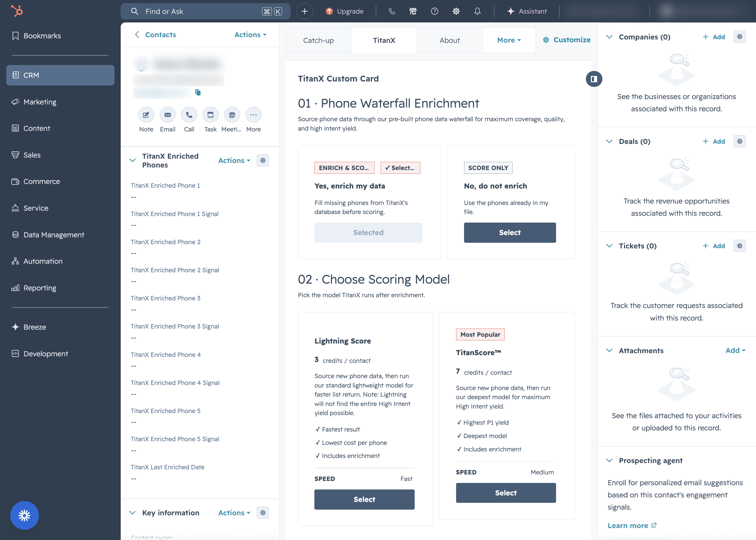Screen dimensions: 756x540
Task: Open Tickets card settings gear
Action: pyautogui.click(x=739, y=246)
